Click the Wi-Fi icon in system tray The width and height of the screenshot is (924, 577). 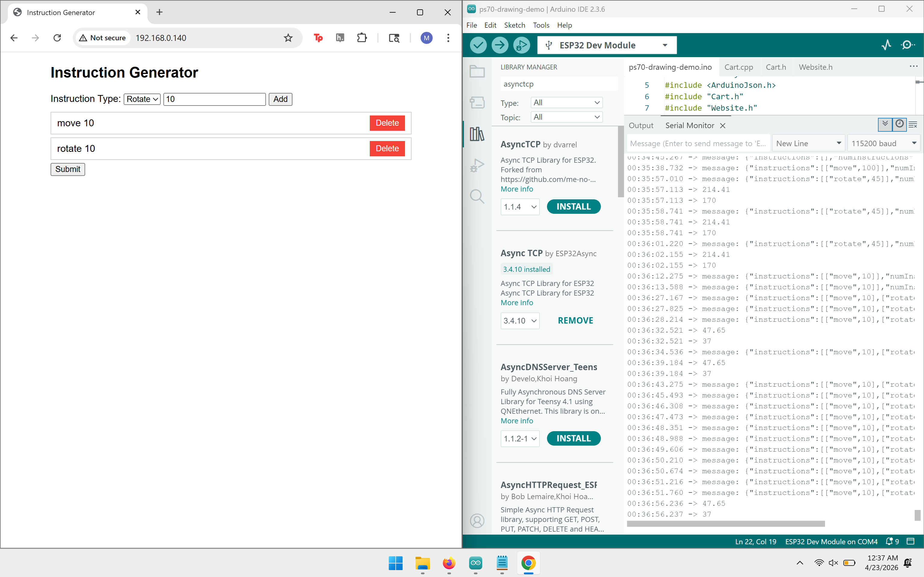pos(819,563)
